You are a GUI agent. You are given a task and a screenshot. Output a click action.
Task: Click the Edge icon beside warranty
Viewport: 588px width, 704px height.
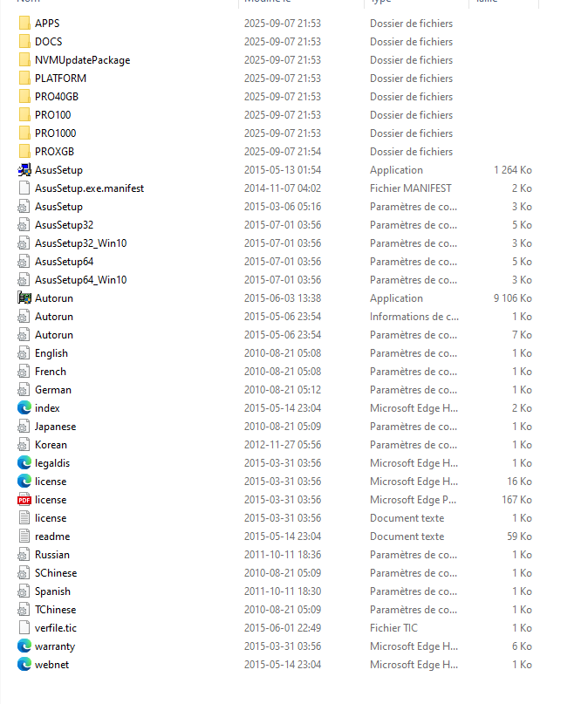pyautogui.click(x=24, y=646)
